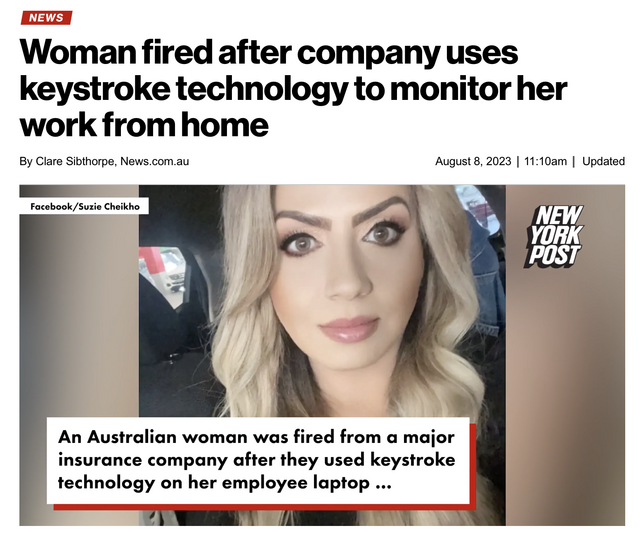Select the Facebook/Suzie Cheikho photo credit label
638x540 pixels.
[85, 206]
